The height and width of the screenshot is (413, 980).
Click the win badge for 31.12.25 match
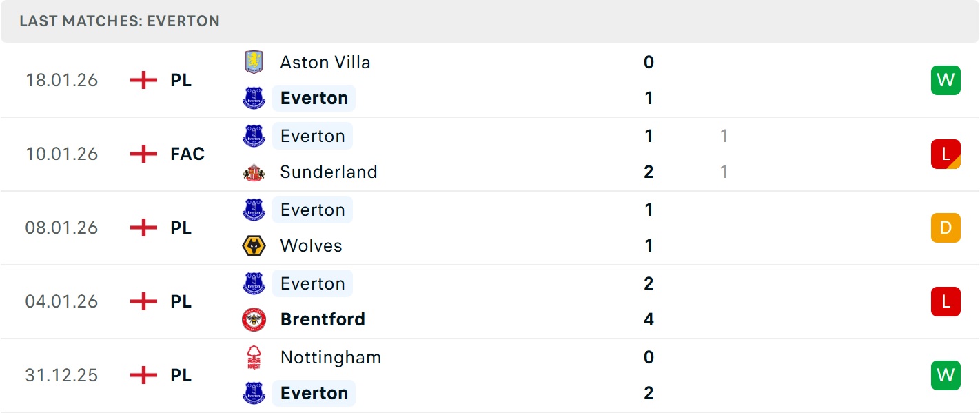tap(945, 375)
